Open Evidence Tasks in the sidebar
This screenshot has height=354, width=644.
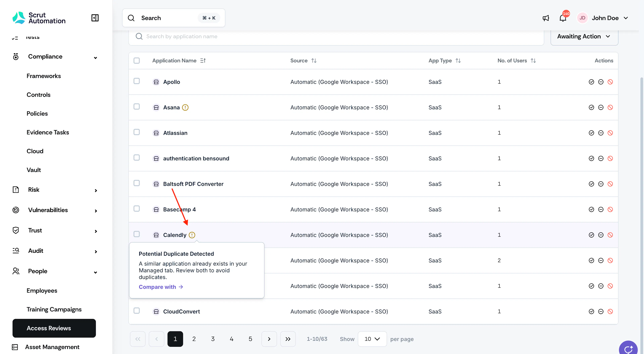point(48,132)
